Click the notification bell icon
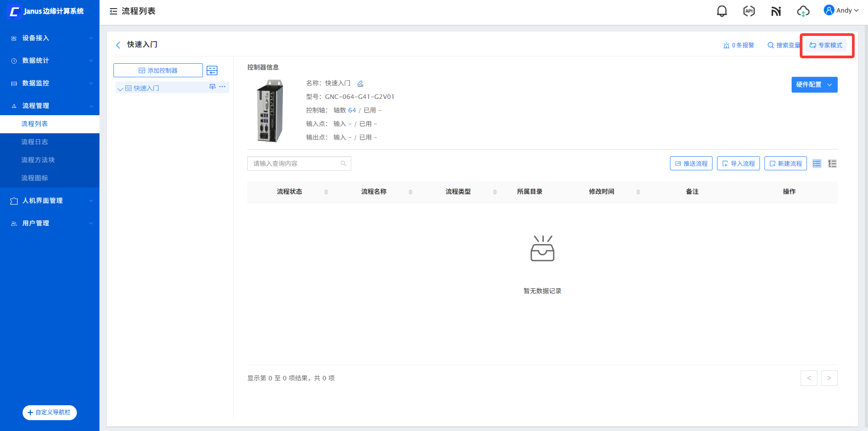The height and width of the screenshot is (431, 868). coord(722,11)
